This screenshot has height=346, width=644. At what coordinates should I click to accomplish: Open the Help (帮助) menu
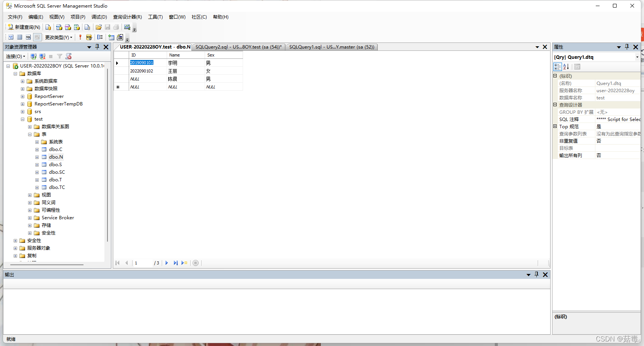tap(221, 17)
